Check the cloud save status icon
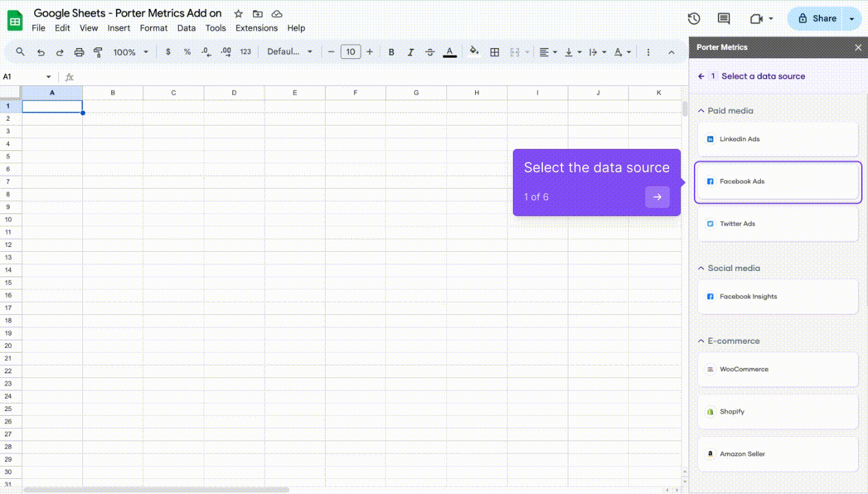Viewport: 868px width, 494px height. 276,14
